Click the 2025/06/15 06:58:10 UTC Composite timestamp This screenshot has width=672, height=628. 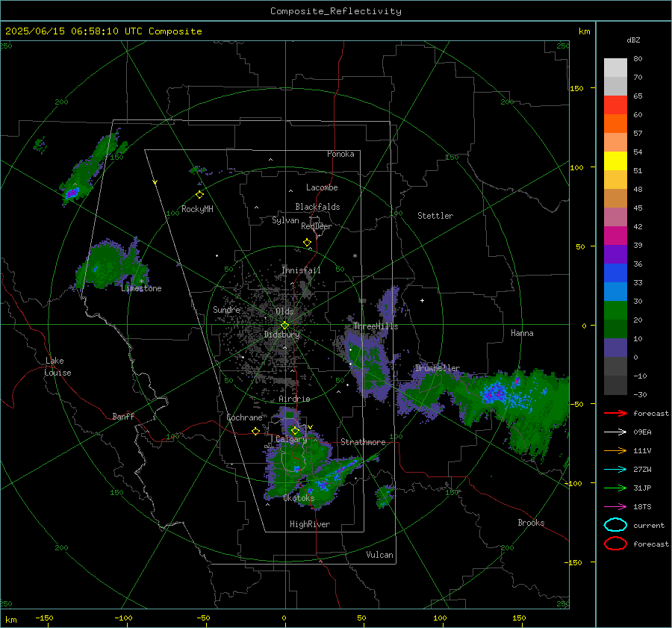(103, 31)
